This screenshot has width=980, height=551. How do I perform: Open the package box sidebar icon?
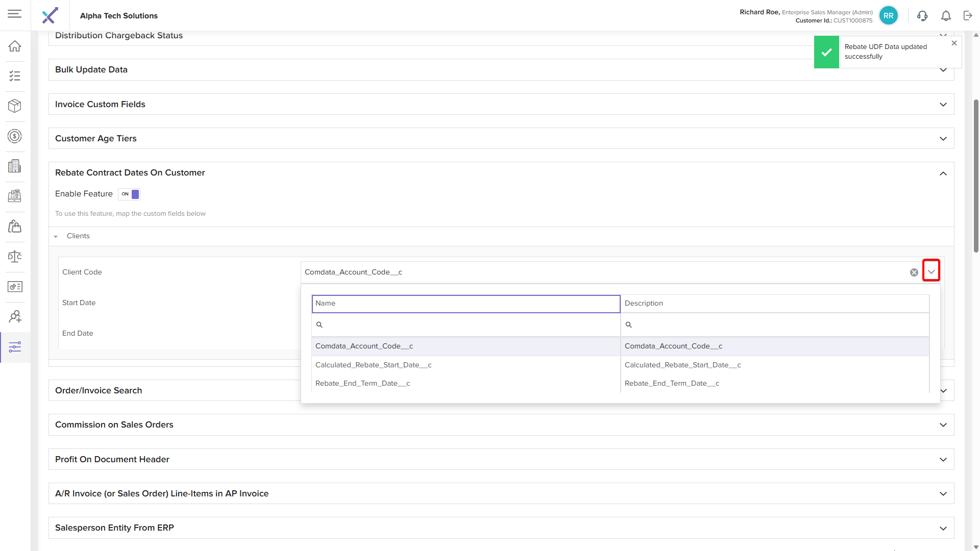click(15, 106)
